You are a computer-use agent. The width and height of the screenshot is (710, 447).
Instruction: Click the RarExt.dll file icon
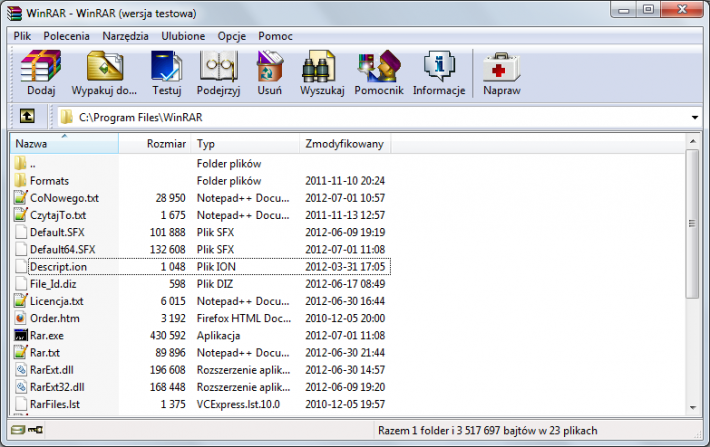pyautogui.click(x=21, y=370)
